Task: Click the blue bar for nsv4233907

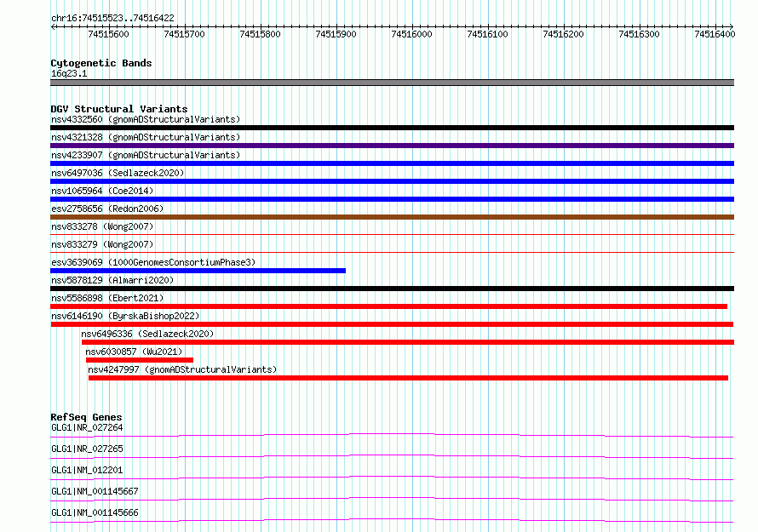Action: click(392, 163)
